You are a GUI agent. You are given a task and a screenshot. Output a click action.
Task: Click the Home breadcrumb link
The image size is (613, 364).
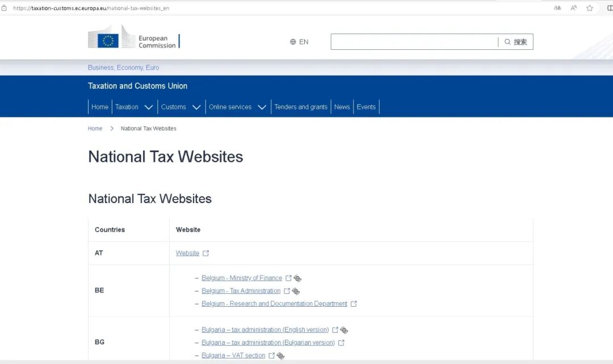[x=95, y=129]
